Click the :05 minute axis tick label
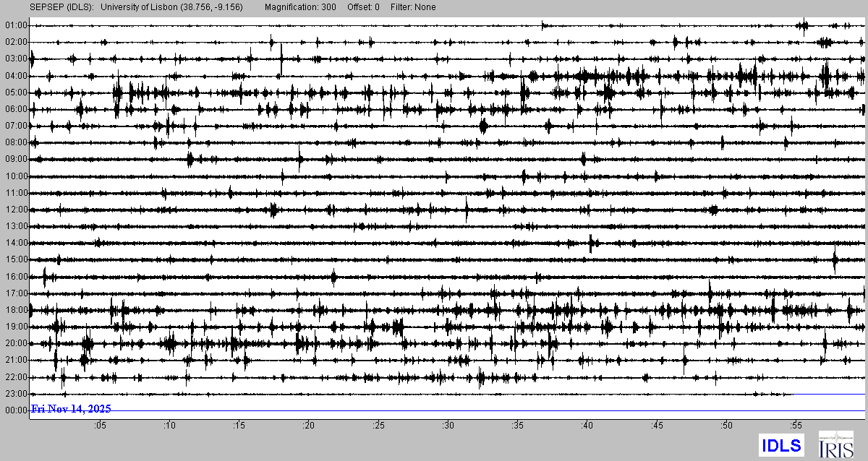The image size is (868, 461). click(100, 425)
